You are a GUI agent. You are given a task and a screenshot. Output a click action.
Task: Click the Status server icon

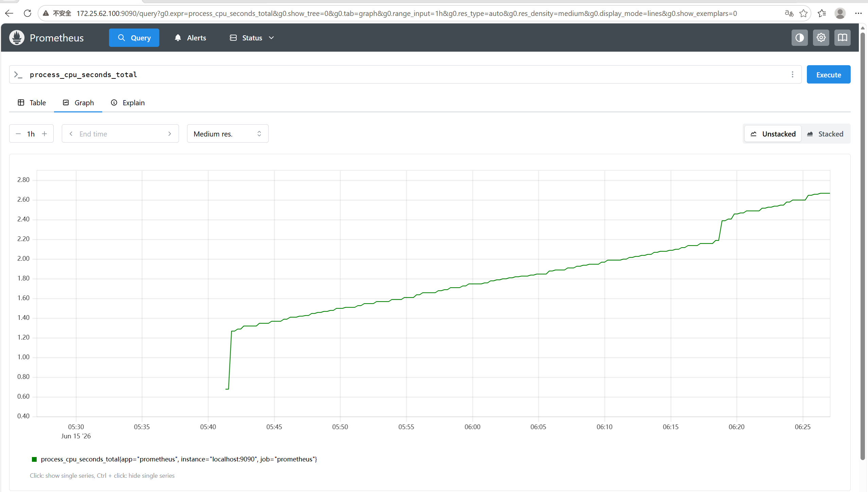(233, 38)
